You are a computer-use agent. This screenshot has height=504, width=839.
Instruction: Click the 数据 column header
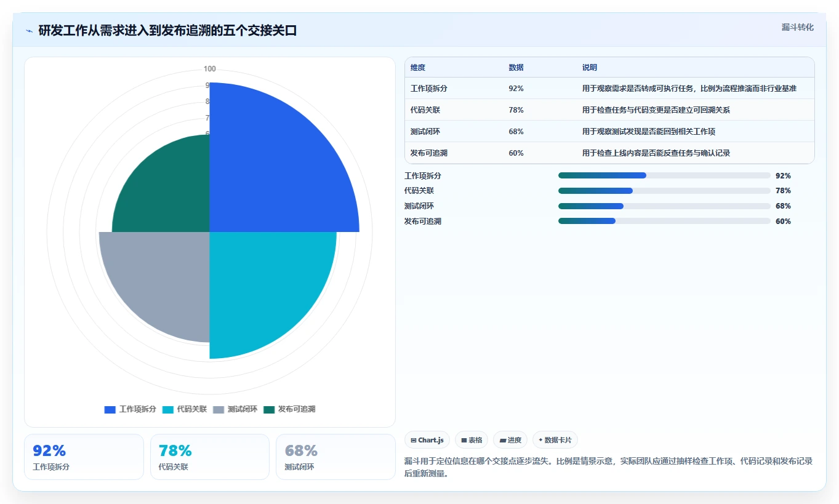click(x=516, y=68)
